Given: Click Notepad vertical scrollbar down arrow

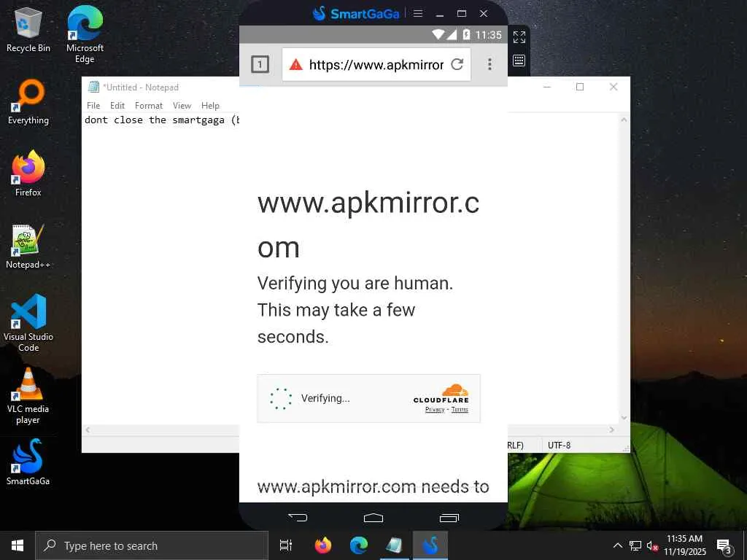Looking at the screenshot, I should (x=624, y=418).
